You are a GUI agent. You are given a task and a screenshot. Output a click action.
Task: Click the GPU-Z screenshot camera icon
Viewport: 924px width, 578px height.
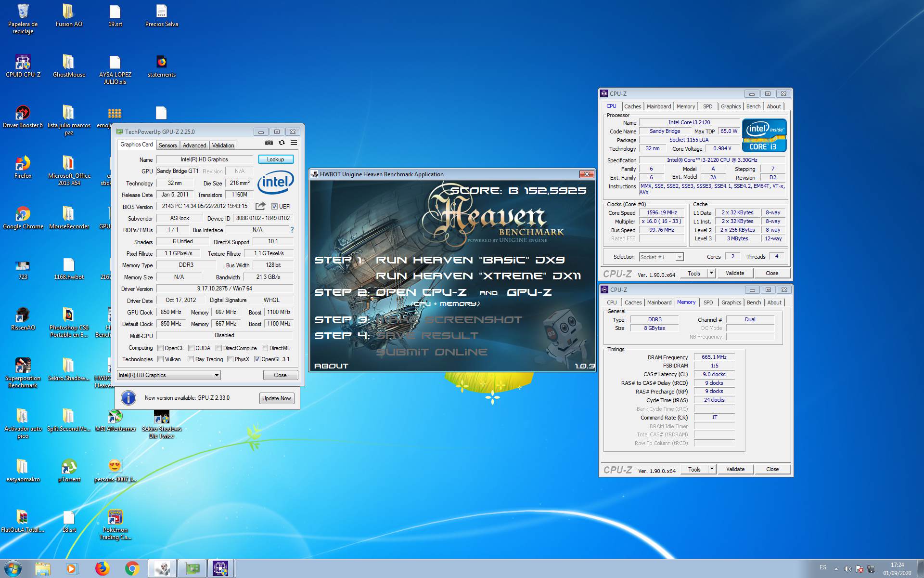(x=269, y=143)
